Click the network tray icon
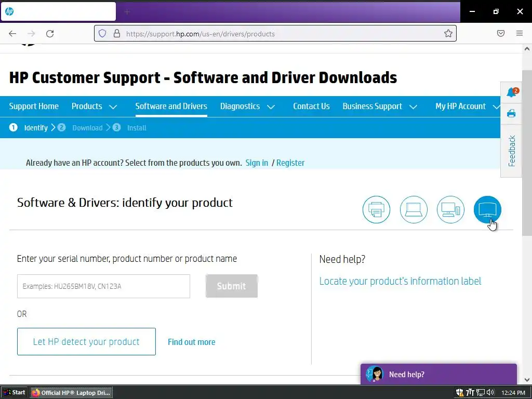Image resolution: width=532 pixels, height=399 pixels. click(x=481, y=393)
